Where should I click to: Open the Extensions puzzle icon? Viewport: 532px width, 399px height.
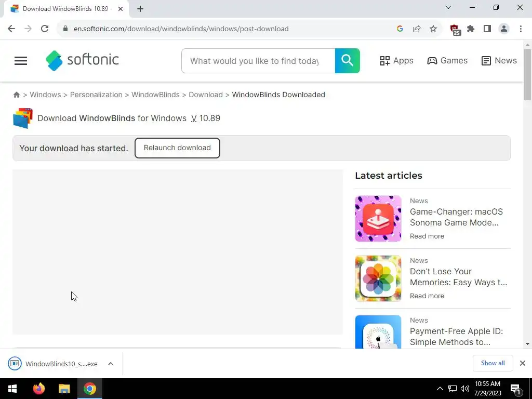pyautogui.click(x=471, y=29)
